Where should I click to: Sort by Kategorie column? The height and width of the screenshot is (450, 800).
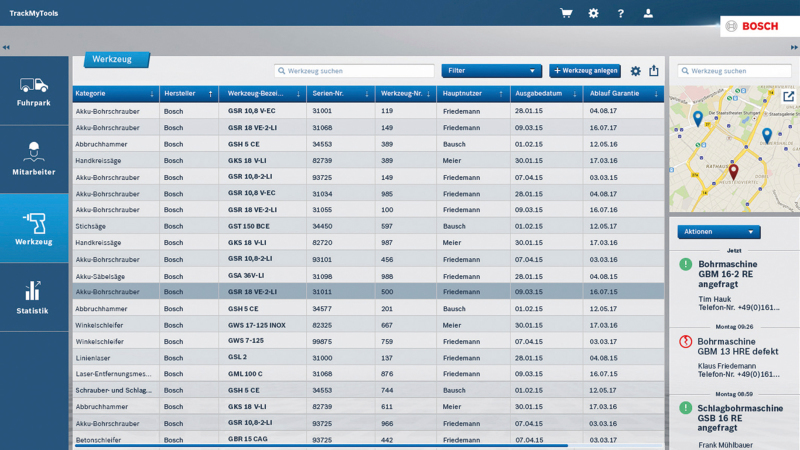[x=115, y=93]
